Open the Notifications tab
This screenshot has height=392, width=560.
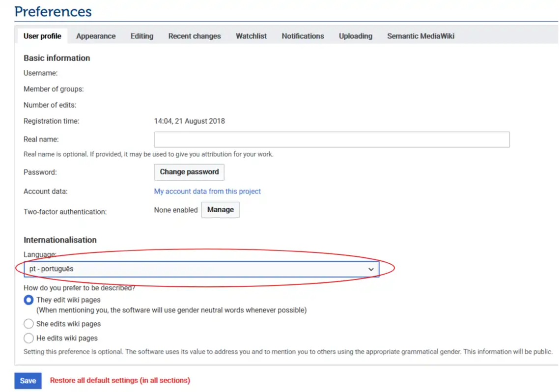click(x=303, y=36)
